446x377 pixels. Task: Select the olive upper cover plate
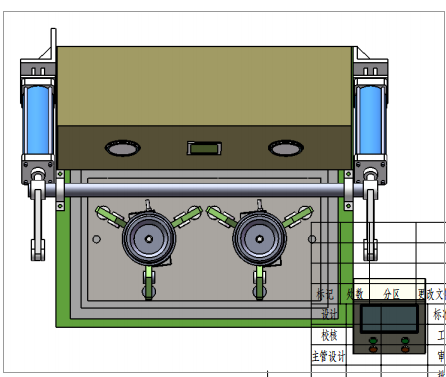pos(204,86)
